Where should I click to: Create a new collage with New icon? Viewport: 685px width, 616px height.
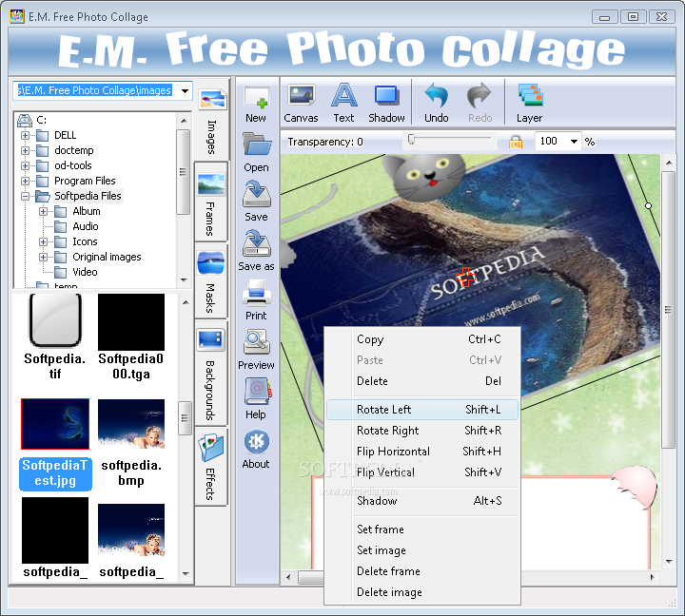click(257, 97)
